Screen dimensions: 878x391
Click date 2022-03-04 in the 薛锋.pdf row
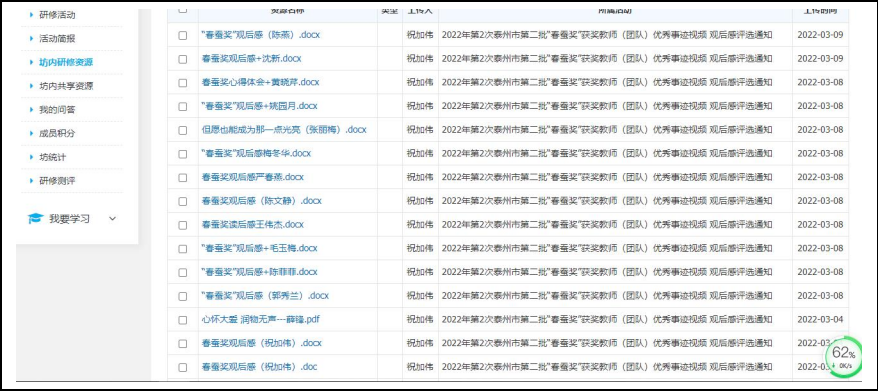(x=820, y=319)
